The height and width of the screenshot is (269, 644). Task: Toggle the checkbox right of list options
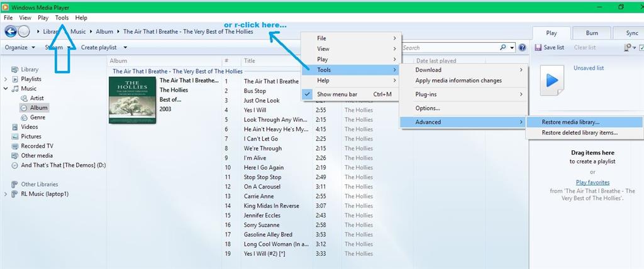point(641,48)
